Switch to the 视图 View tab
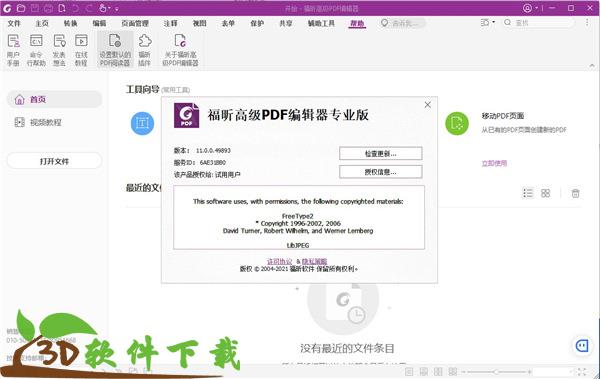The image size is (600, 379). (199, 23)
